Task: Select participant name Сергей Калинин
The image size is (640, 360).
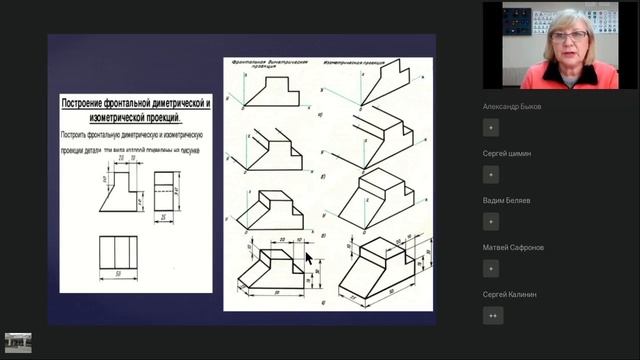Action: [509, 294]
